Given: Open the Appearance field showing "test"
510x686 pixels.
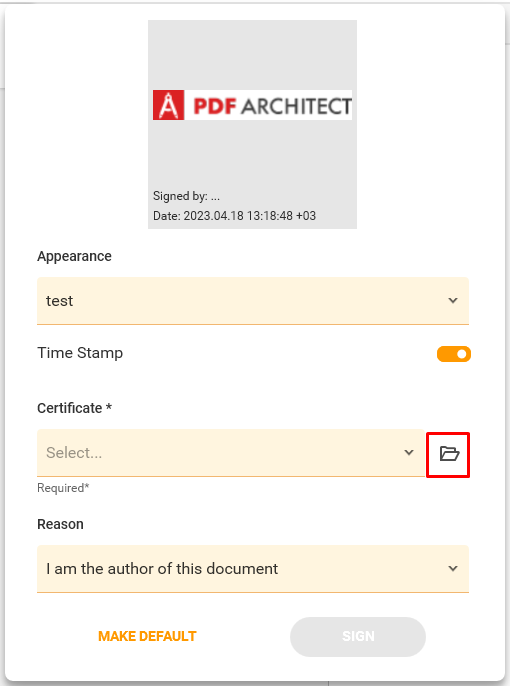Looking at the screenshot, I should point(253,301).
